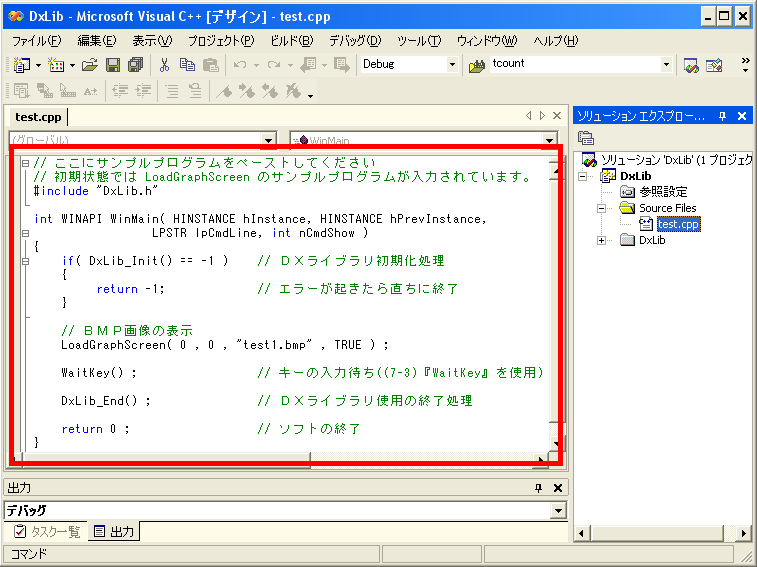Click the Comment Out Selection icon
The height and width of the screenshot is (567, 757).
coord(172,90)
